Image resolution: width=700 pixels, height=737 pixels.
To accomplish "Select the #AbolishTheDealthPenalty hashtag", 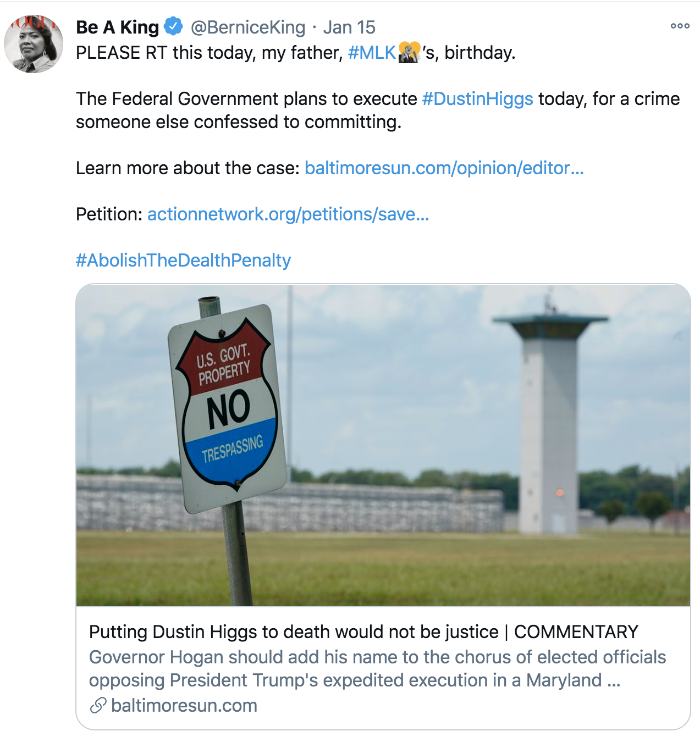I will click(183, 260).
